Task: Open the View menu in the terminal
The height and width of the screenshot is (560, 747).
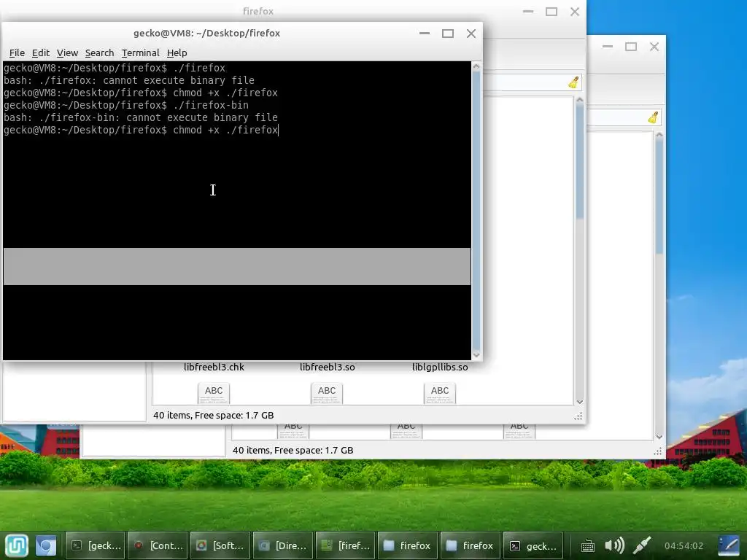Action: [x=67, y=52]
